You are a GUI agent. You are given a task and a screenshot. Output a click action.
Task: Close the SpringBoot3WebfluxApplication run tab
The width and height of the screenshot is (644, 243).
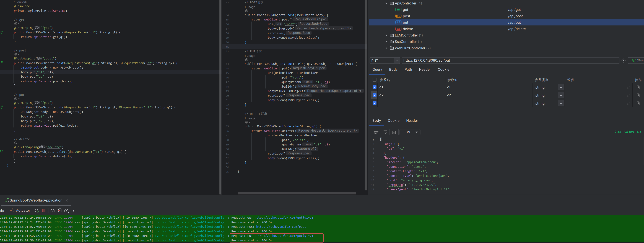[67, 200]
